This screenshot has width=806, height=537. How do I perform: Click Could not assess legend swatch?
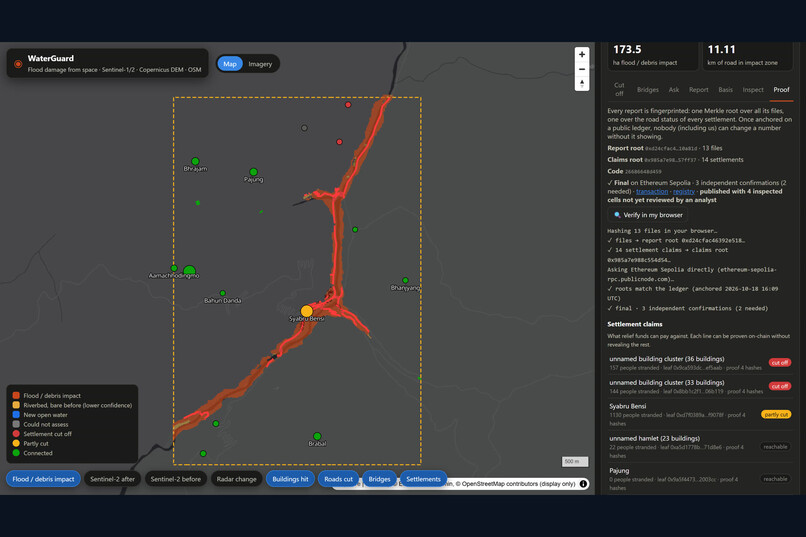[x=16, y=424]
